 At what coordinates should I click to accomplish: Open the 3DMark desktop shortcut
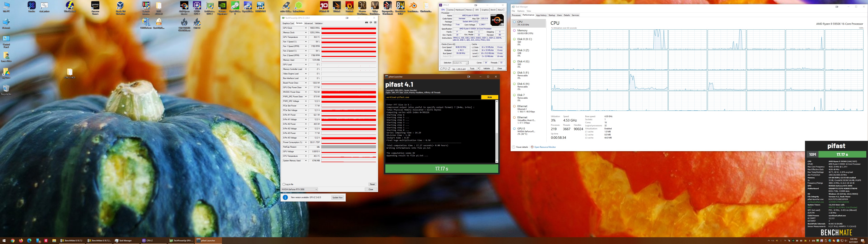pos(337,7)
